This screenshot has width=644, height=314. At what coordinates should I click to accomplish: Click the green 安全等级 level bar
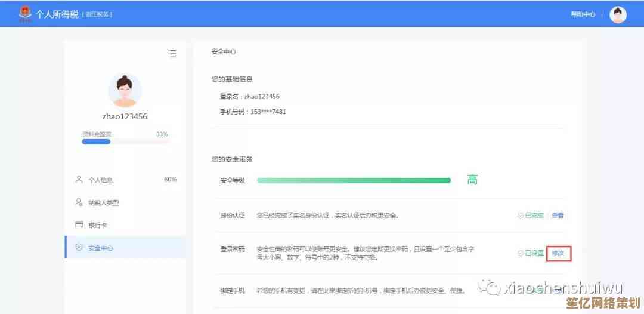click(354, 180)
